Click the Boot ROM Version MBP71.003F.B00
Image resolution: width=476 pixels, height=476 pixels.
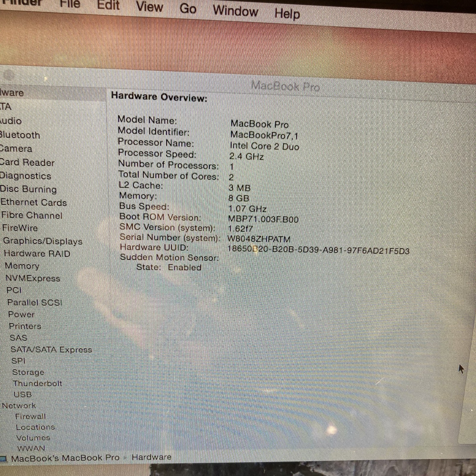coord(263,219)
